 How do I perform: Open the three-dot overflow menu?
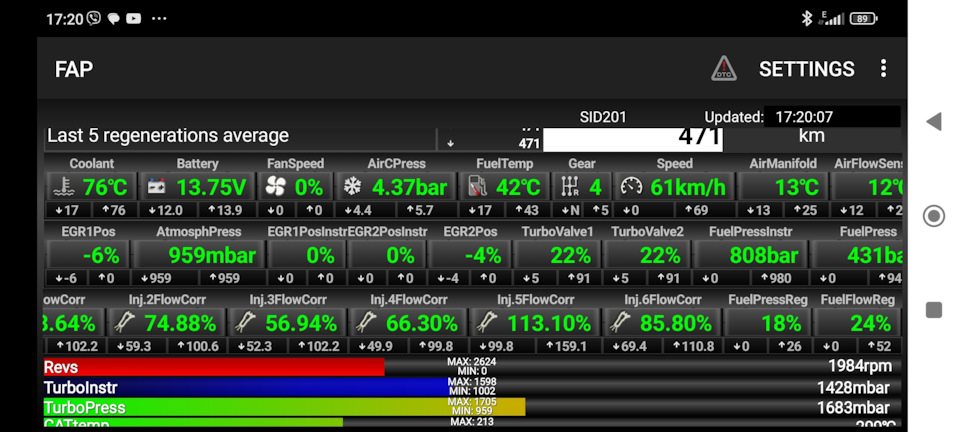(x=883, y=68)
